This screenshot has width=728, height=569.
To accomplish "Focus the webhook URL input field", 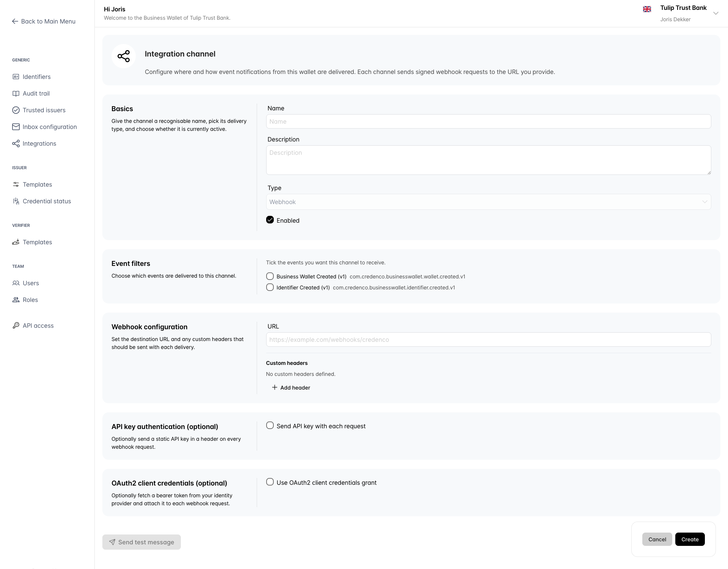I will [x=488, y=340].
